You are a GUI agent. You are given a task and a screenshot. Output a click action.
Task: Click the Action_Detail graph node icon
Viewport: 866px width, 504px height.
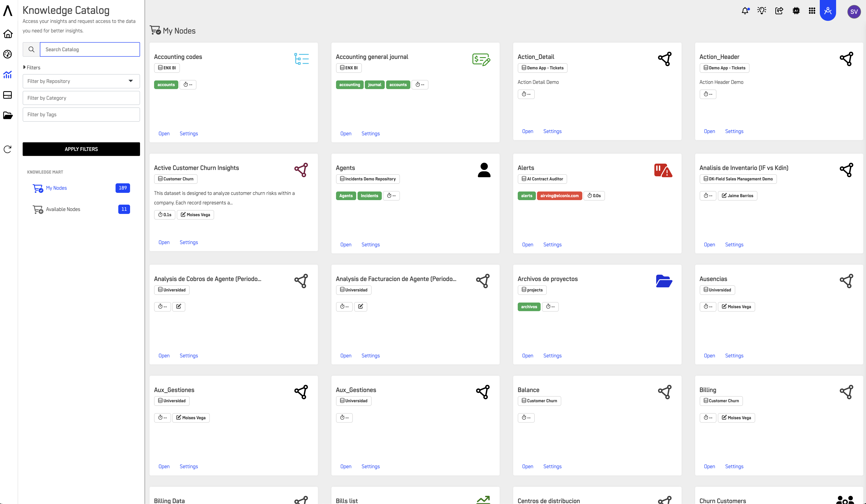(x=665, y=59)
